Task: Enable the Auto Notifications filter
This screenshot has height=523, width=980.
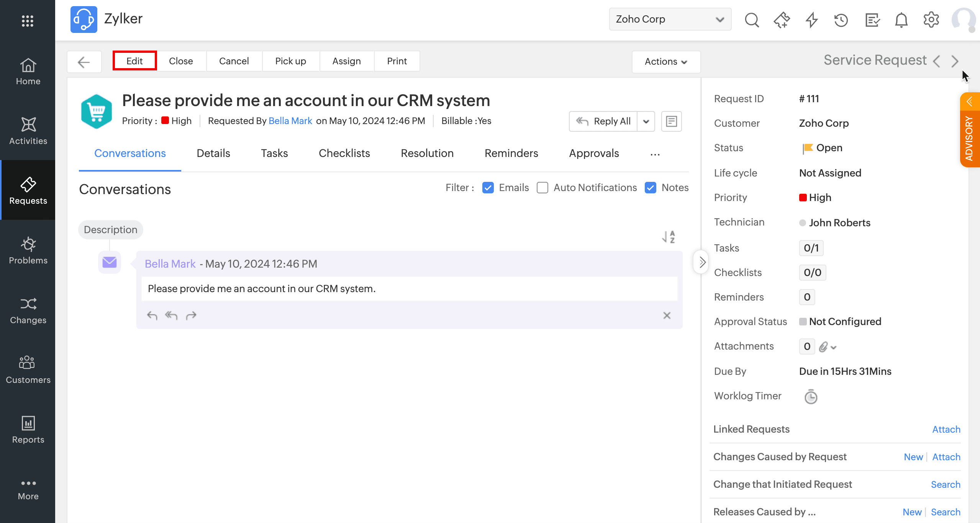Action: click(x=542, y=188)
